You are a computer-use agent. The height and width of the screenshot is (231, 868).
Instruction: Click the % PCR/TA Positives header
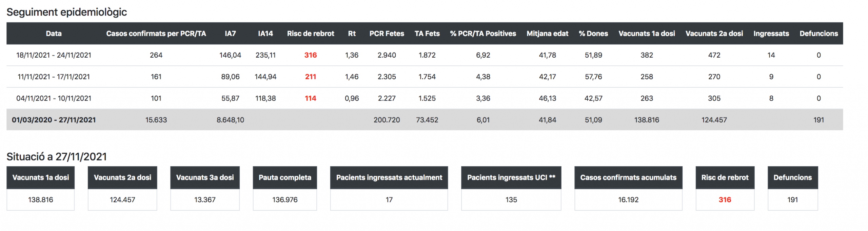coord(483,34)
